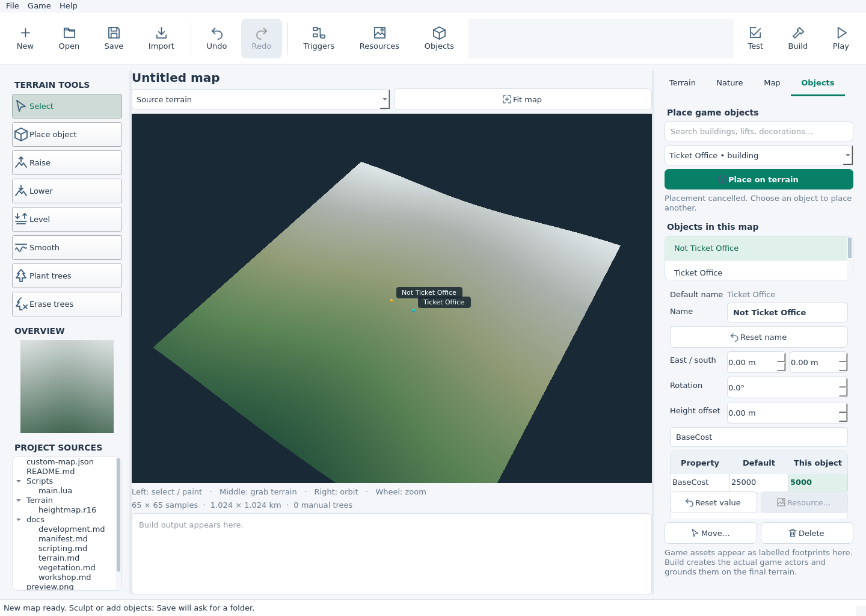Open the Game menu
Screen dimensions: 866x616
(39, 6)
